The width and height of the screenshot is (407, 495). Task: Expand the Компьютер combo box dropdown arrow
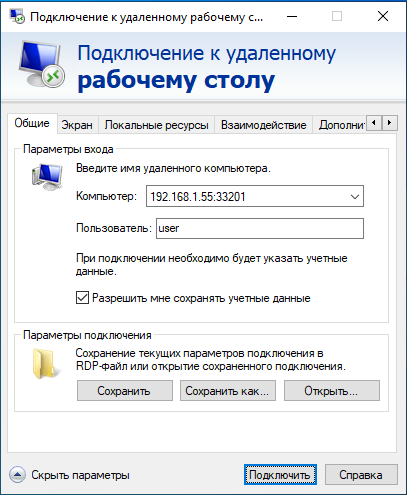[355, 196]
